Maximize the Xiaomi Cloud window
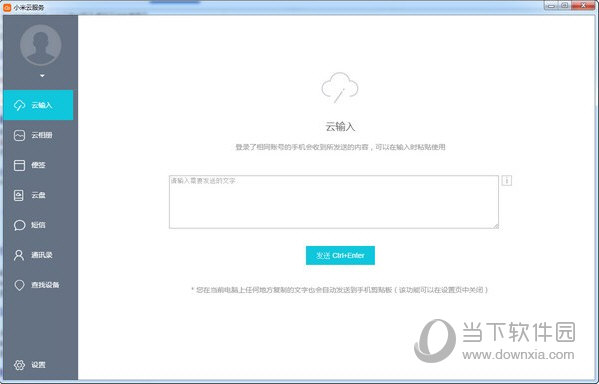599x384 pixels. coord(565,5)
